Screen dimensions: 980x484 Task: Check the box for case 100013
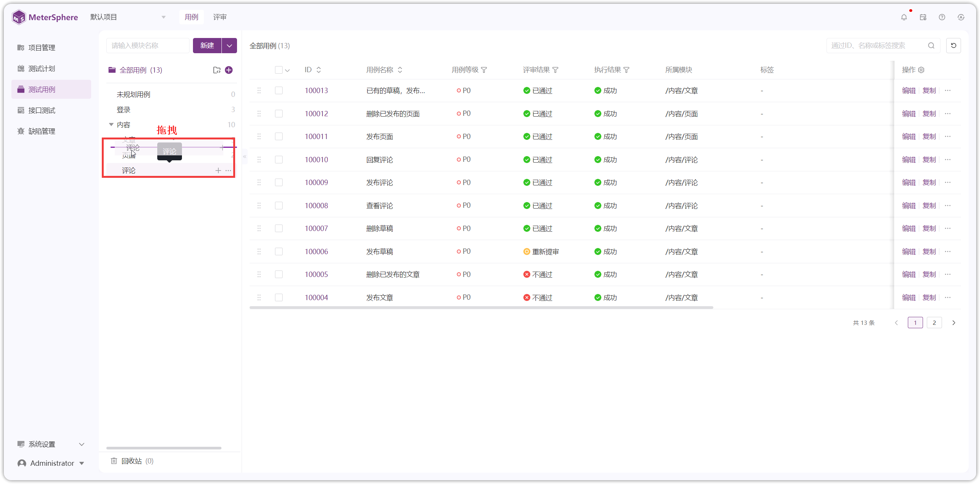pyautogui.click(x=279, y=90)
